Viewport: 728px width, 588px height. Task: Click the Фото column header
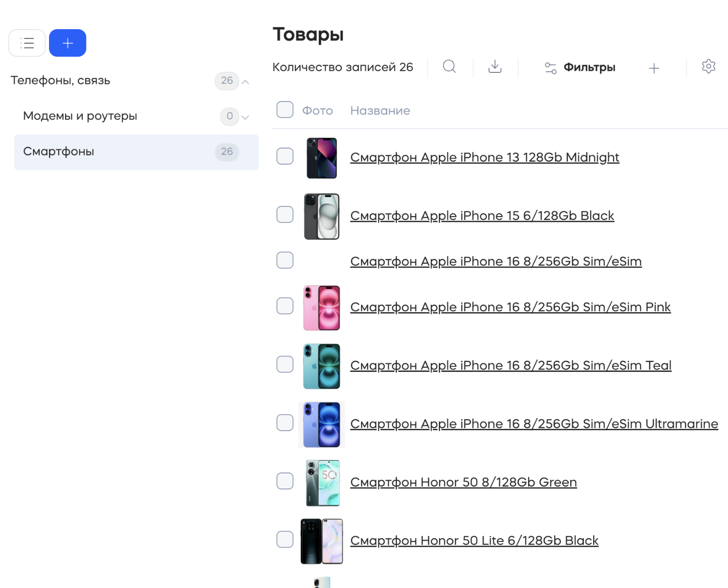click(x=317, y=111)
